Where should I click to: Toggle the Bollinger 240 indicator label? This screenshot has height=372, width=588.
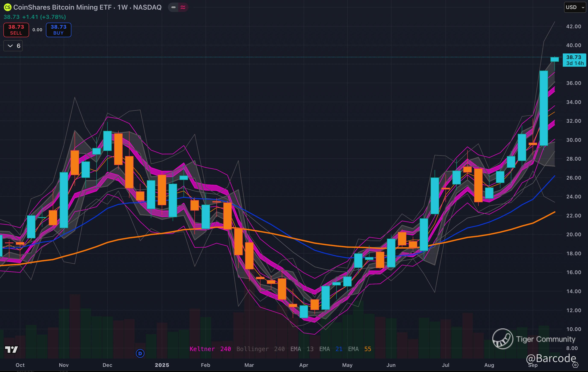260,349
